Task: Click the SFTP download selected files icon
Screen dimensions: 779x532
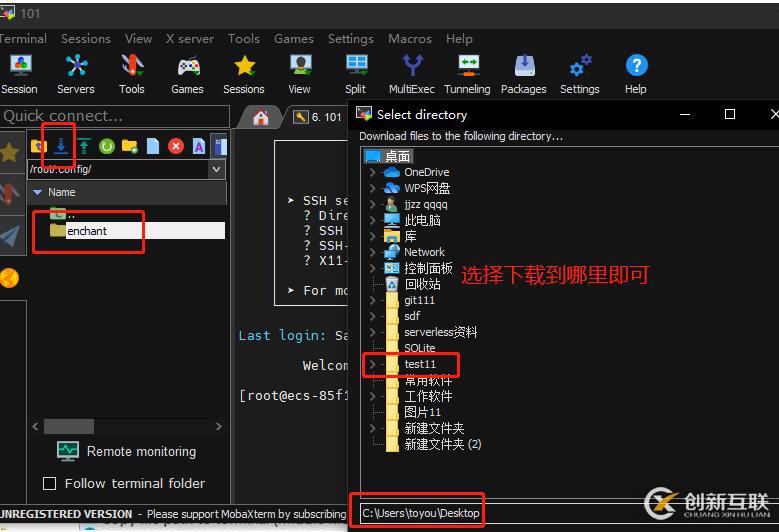Action: pyautogui.click(x=61, y=146)
